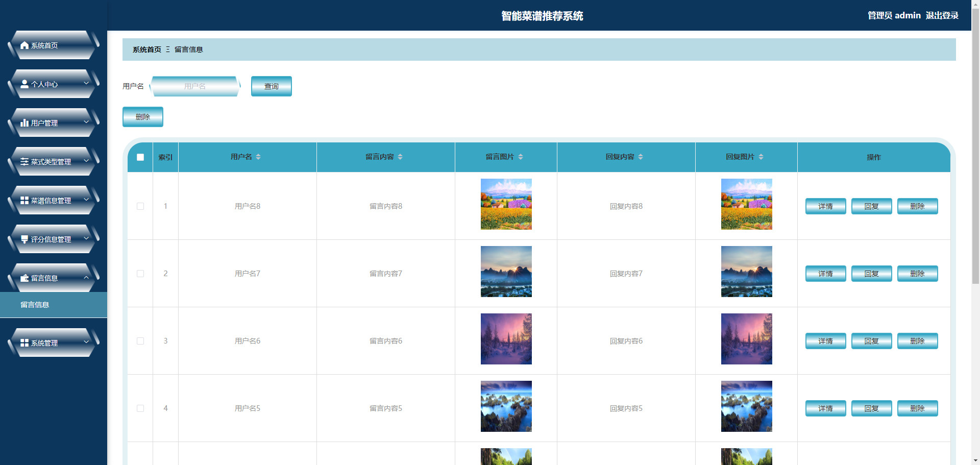The height and width of the screenshot is (465, 980).
Task: Click 删除 for the 用户名7 row
Action: 918,274
